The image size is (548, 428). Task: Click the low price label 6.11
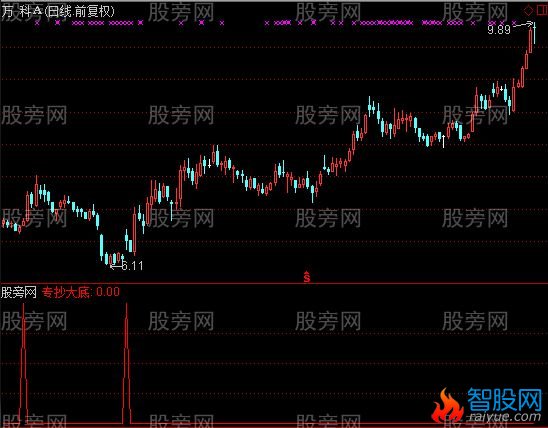coord(132,266)
